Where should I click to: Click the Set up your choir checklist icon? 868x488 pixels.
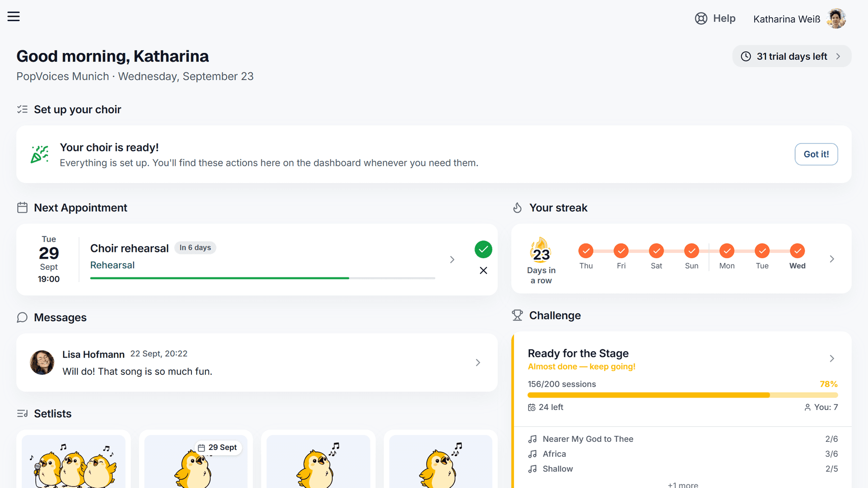tap(22, 109)
